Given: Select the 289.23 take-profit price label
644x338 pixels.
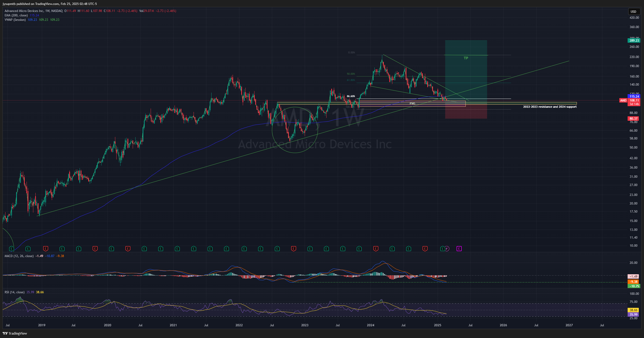Looking at the screenshot, I should (634, 41).
